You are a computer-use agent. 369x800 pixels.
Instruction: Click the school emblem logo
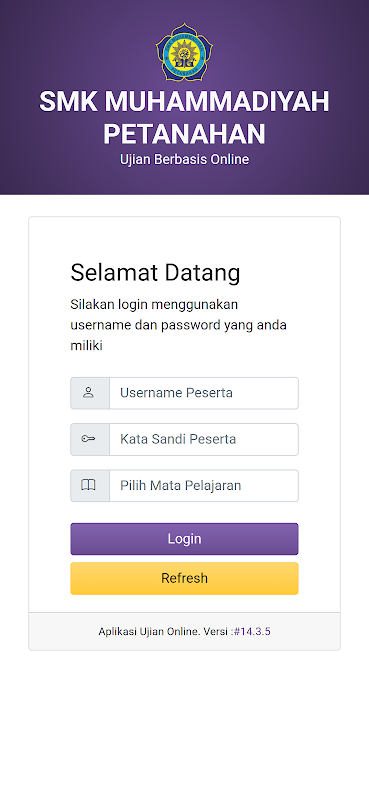pos(184,52)
